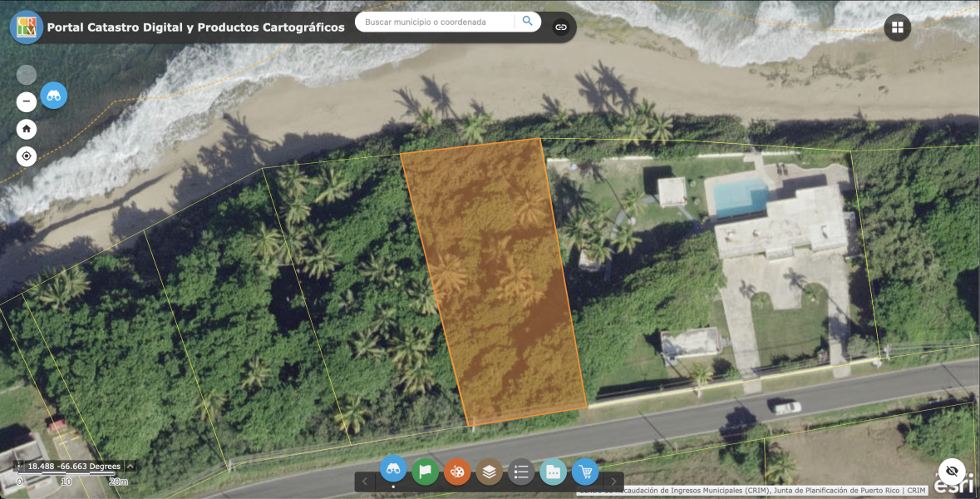980x499 pixels.
Task: Expand the coordinate units chevron
Action: [x=130, y=467]
